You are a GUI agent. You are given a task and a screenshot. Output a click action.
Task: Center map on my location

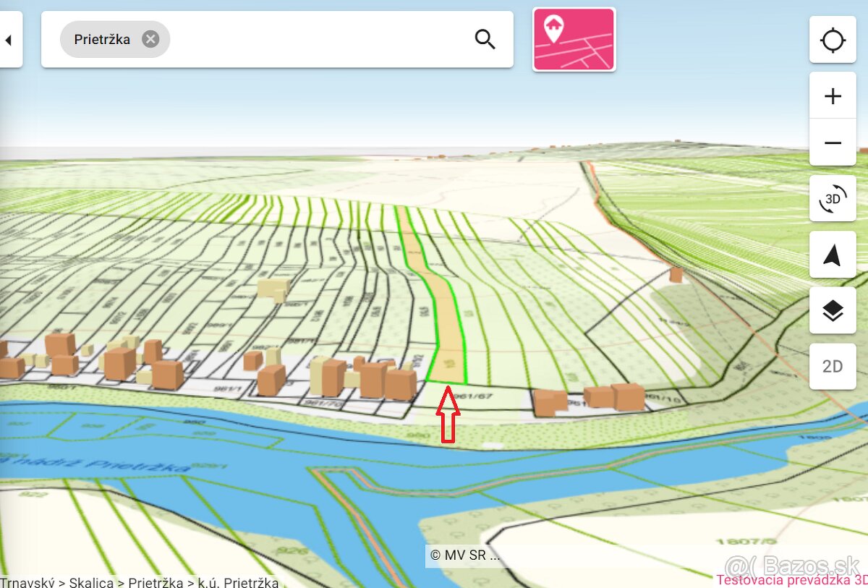pos(833,40)
